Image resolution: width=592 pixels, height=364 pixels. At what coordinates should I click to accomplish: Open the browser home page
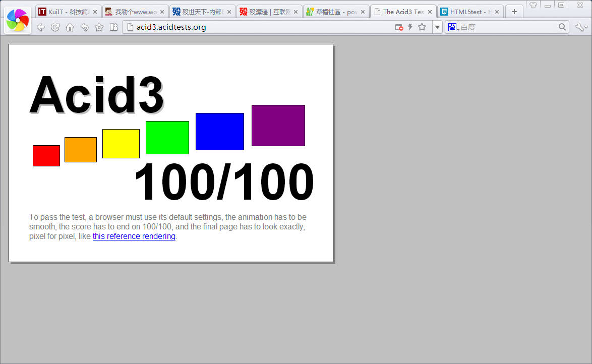tap(70, 27)
